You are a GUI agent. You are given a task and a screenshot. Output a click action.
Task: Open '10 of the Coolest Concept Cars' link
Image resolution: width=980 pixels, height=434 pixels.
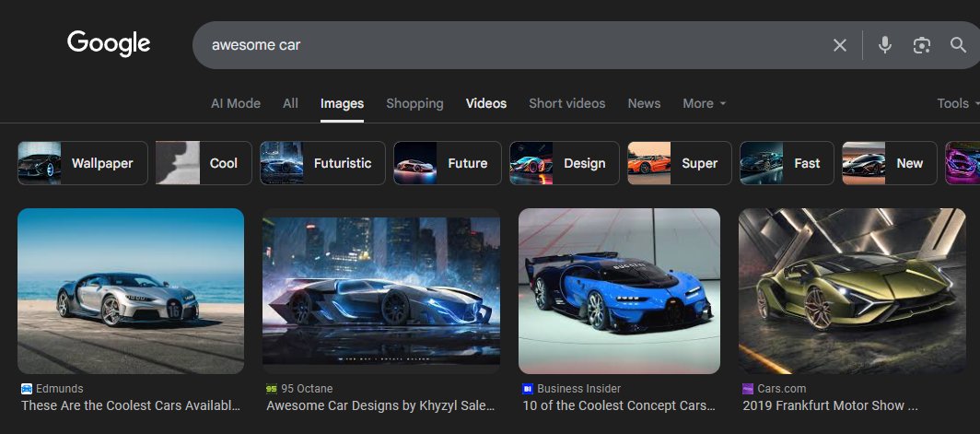click(x=619, y=405)
